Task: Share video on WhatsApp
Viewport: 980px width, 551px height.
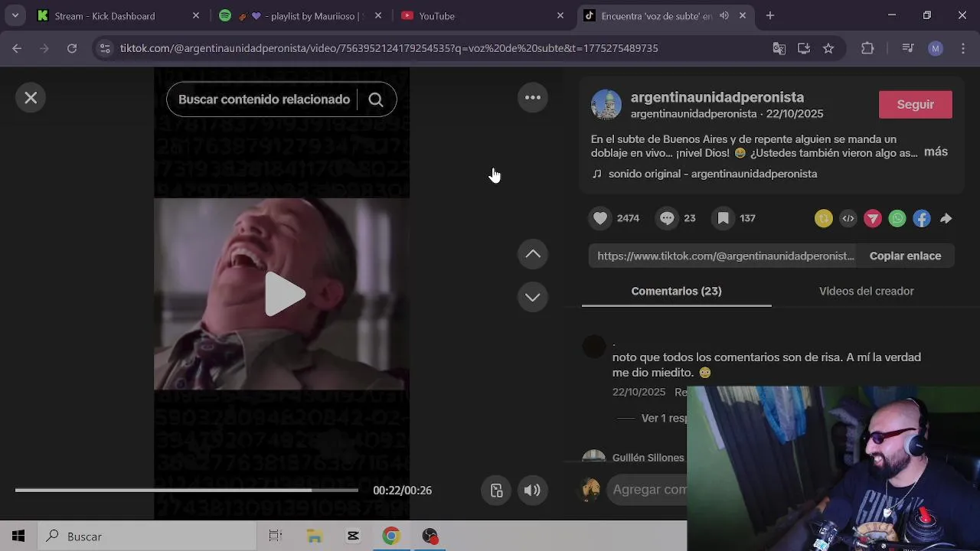Action: [x=897, y=219]
